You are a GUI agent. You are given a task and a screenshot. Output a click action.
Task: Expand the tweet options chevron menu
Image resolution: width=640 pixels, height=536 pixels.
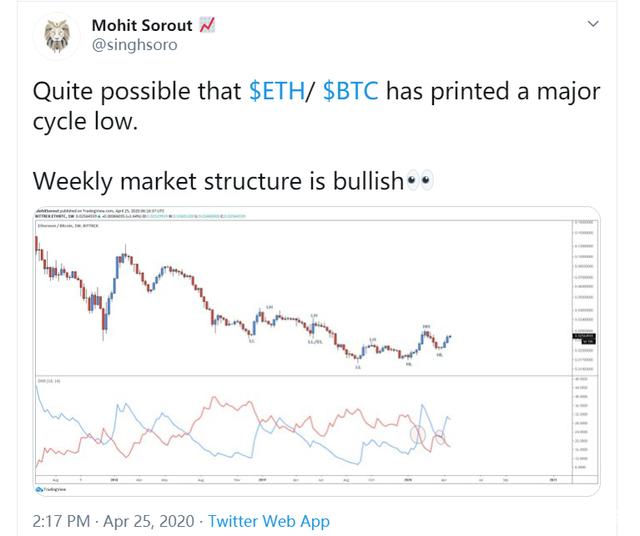(593, 24)
